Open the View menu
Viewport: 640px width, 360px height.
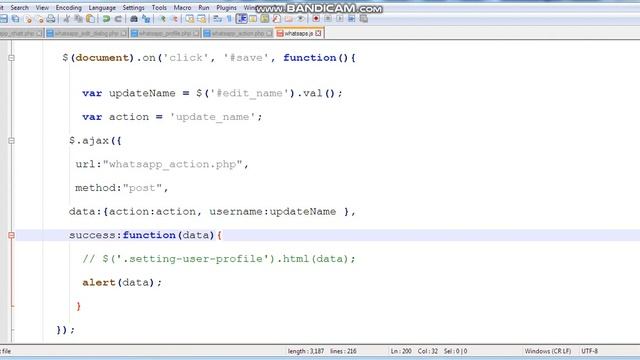(42, 8)
